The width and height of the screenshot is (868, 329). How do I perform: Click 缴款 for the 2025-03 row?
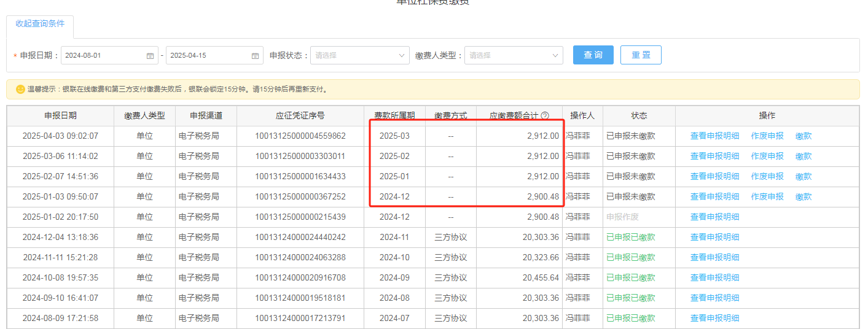click(803, 136)
